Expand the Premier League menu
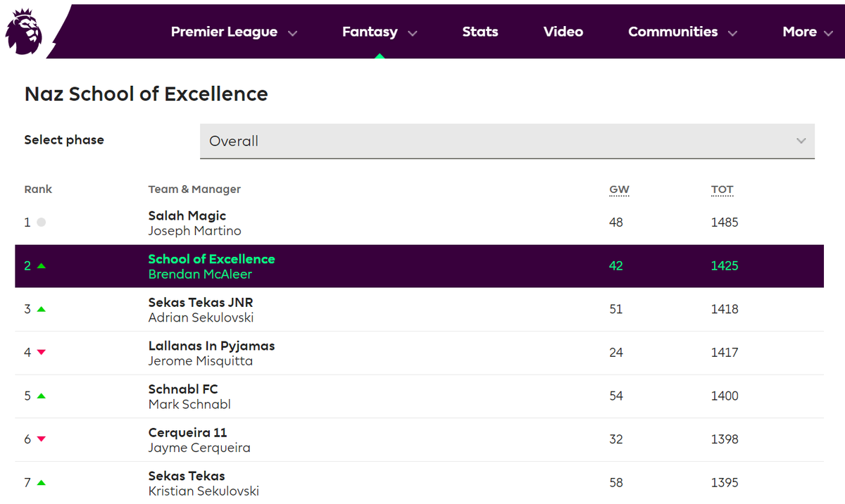The height and width of the screenshot is (504, 845). [234, 32]
